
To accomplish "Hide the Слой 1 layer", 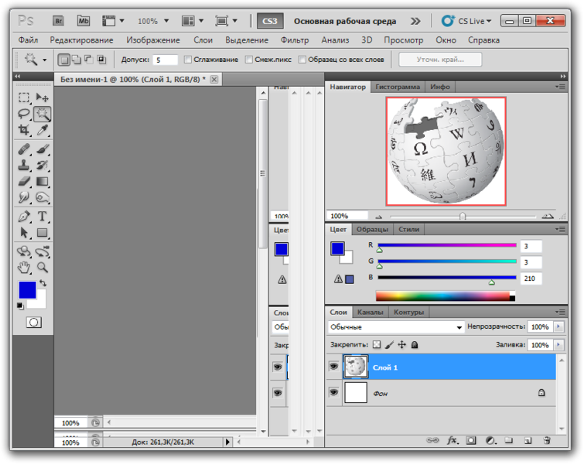I will pyautogui.click(x=334, y=367).
